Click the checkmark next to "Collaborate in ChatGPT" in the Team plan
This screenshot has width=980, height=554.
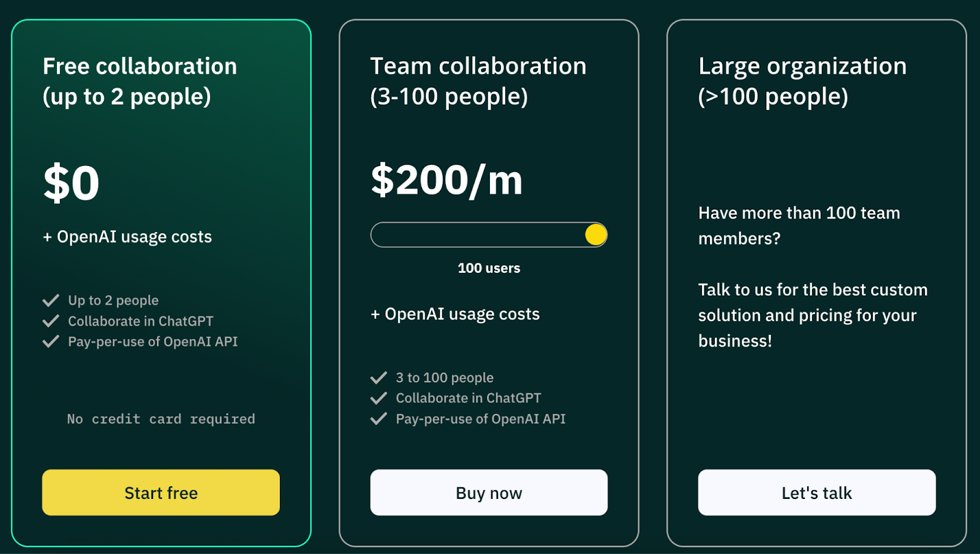pos(379,398)
